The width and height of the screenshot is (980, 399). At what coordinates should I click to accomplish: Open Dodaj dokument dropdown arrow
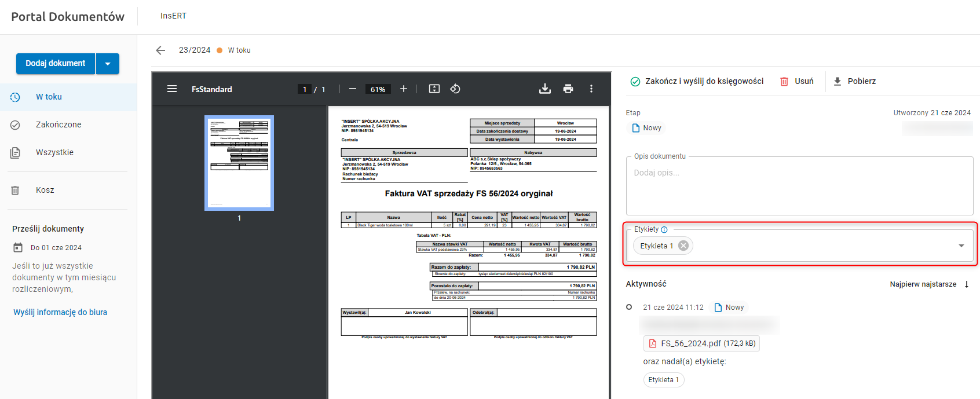108,64
